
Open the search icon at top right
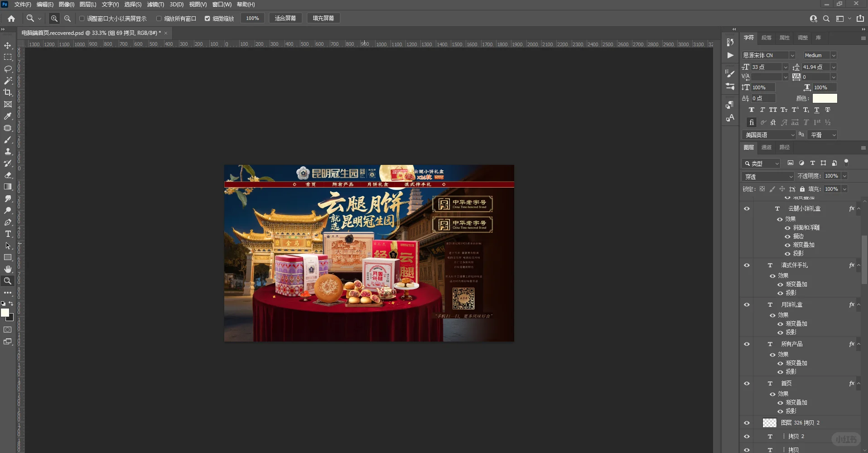pyautogui.click(x=826, y=19)
